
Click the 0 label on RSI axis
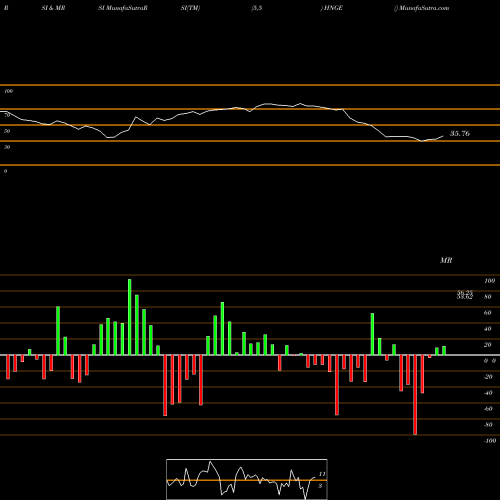(5, 171)
